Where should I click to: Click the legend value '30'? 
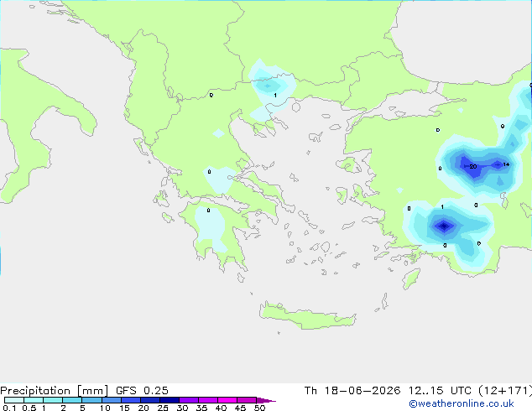coord(182,408)
